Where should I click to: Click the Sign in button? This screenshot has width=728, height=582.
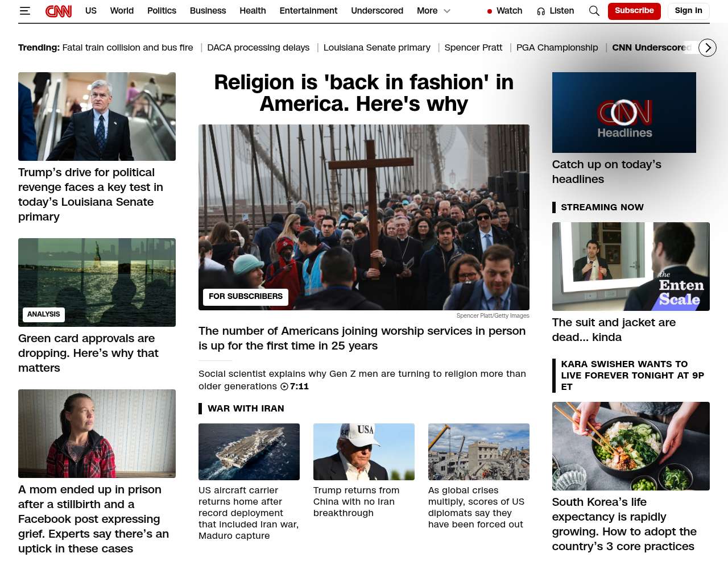tap(688, 11)
